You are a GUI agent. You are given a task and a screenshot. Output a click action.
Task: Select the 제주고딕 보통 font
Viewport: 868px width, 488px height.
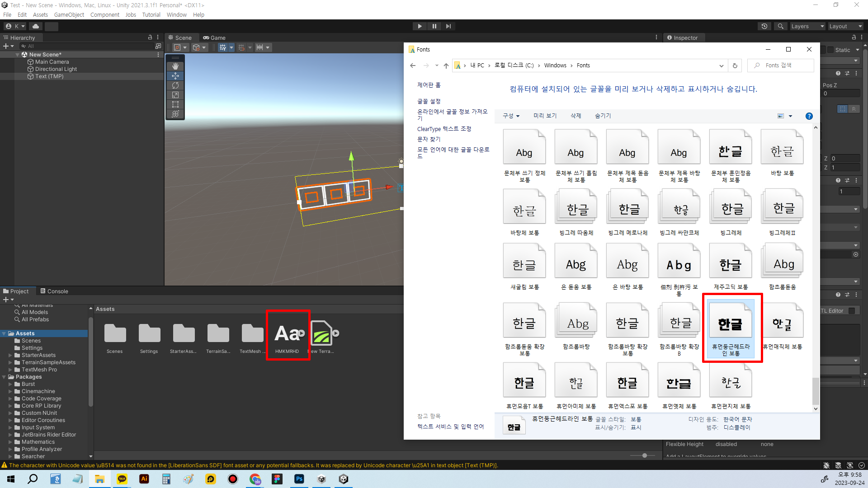click(731, 267)
